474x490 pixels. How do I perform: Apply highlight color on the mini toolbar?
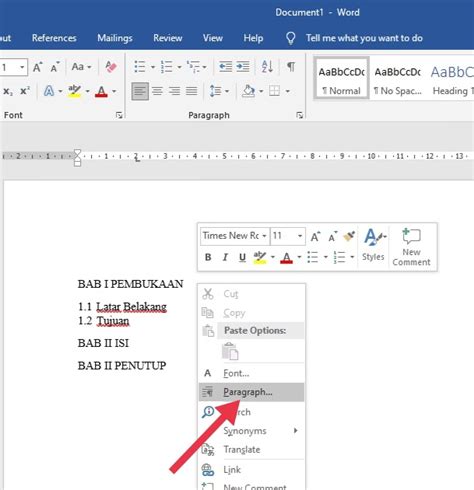coord(260,257)
